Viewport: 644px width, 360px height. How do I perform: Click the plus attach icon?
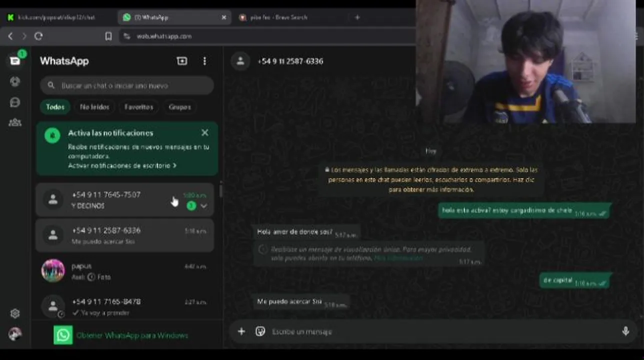tap(241, 331)
